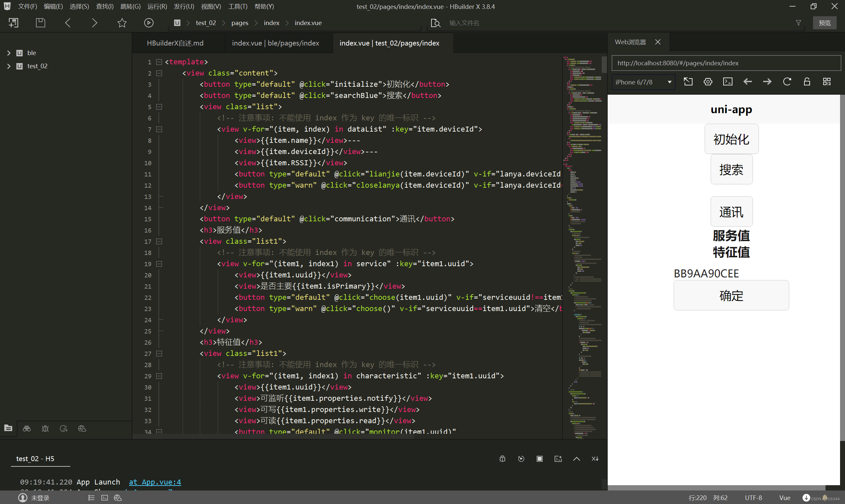Click the debug bug icon in sidebar footer

[45, 428]
